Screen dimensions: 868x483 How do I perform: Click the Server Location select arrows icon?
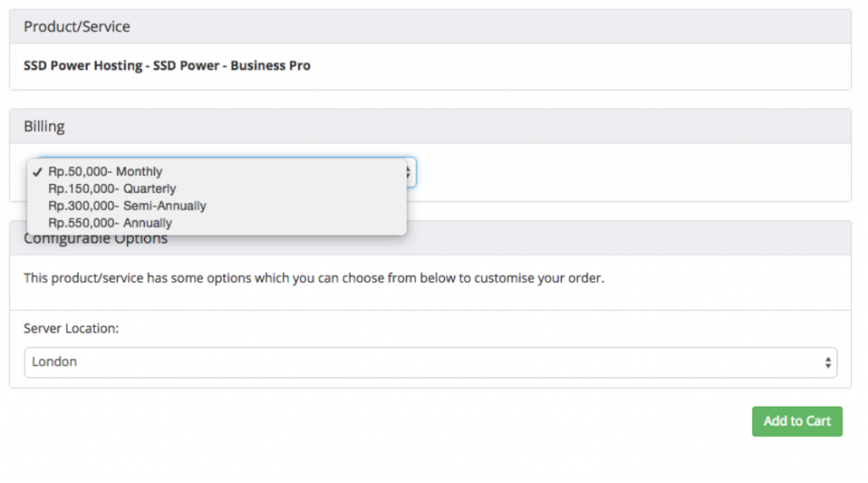[x=827, y=363]
